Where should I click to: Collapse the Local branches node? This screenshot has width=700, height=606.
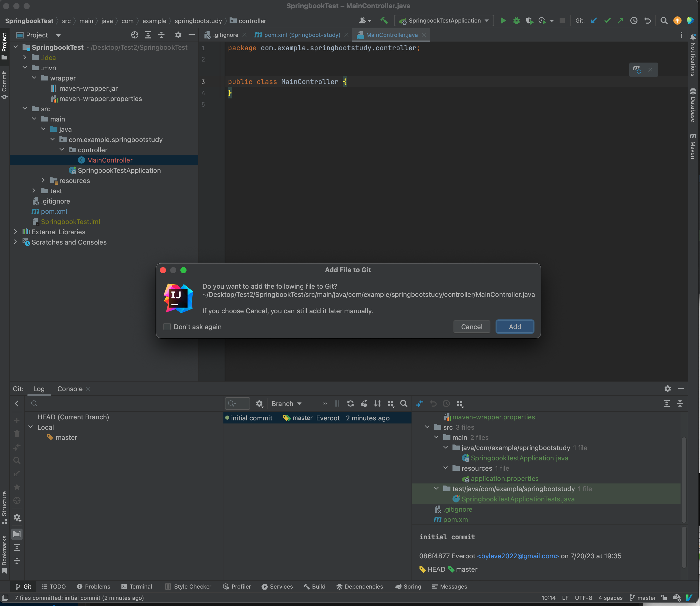click(31, 427)
